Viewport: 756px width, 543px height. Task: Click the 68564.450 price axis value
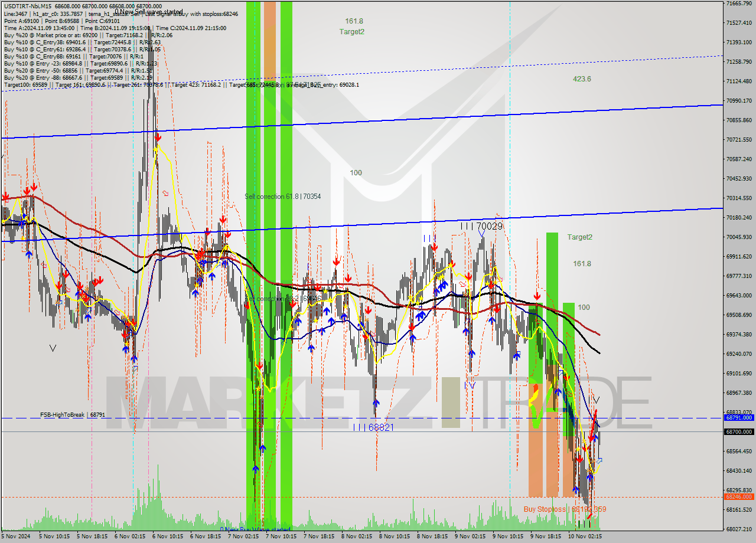(x=739, y=451)
